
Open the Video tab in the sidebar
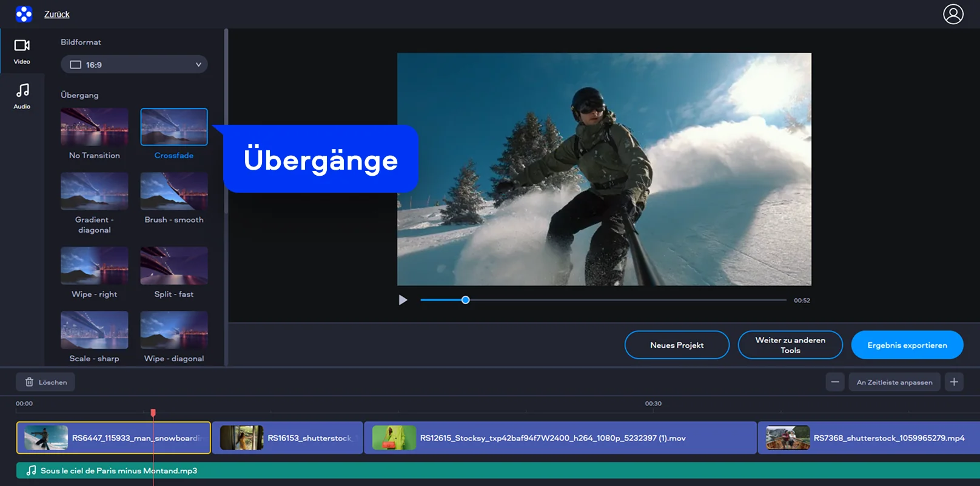pos(22,51)
